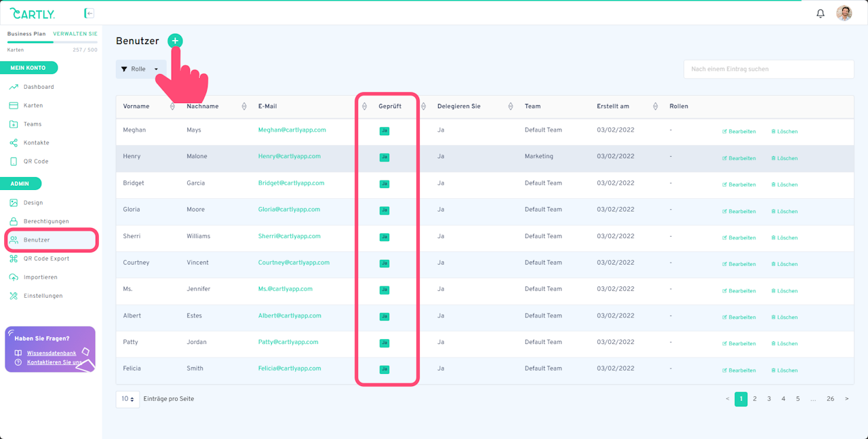Sort by the Erstellt am column
This screenshot has width=868, height=439.
click(655, 107)
